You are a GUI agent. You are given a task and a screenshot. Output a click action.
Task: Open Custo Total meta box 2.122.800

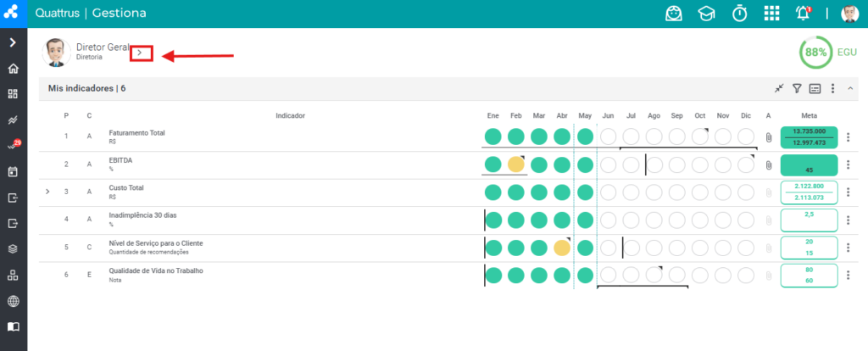click(809, 192)
